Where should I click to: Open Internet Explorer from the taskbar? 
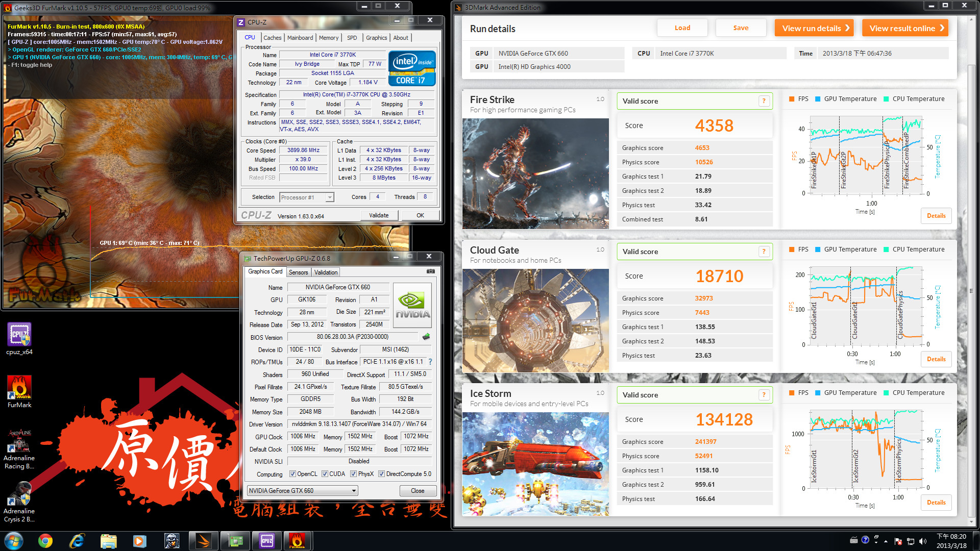(77, 541)
